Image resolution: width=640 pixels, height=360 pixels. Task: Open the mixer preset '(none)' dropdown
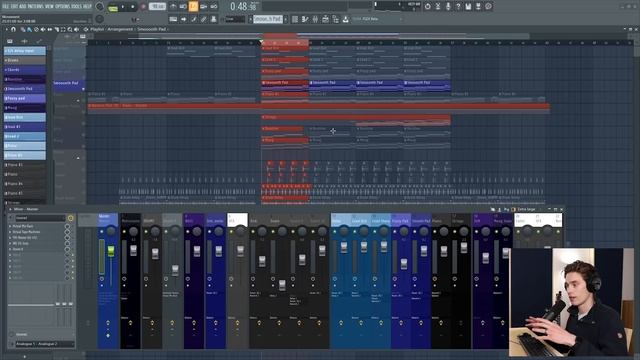pos(40,218)
